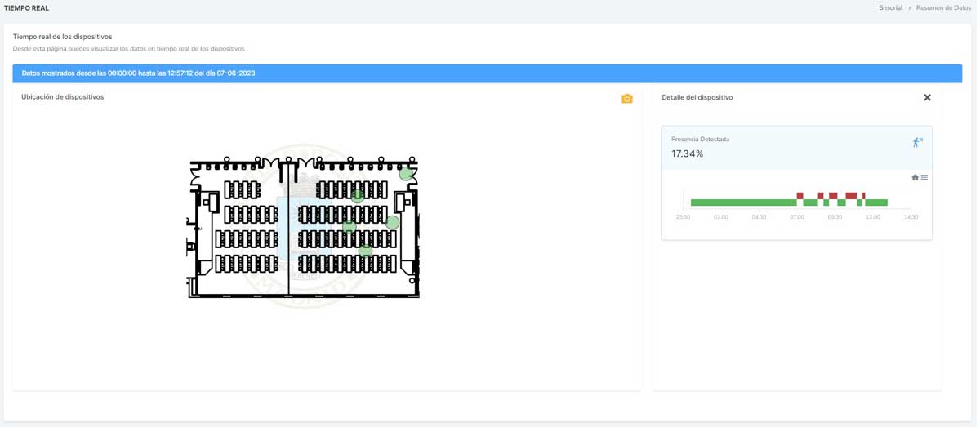Viewport: 980px width, 427px height.
Task: Click the blue walking-person presence icon
Action: pos(917,142)
